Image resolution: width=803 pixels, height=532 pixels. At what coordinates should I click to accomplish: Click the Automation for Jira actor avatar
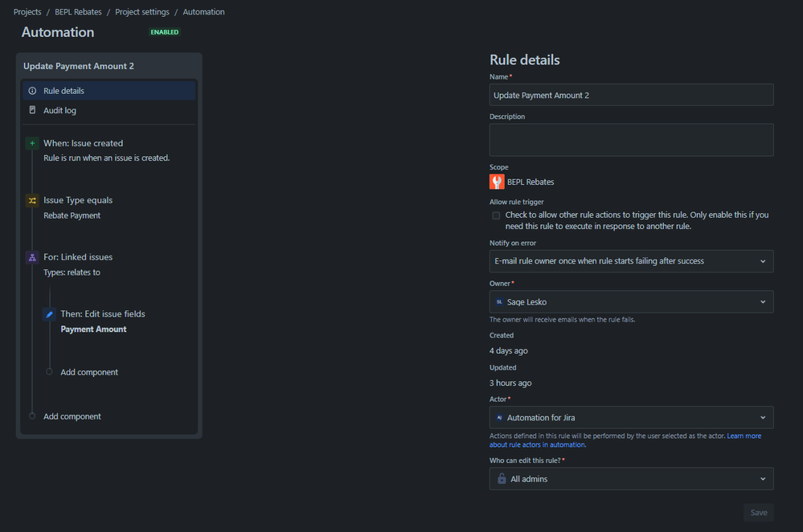click(x=499, y=418)
